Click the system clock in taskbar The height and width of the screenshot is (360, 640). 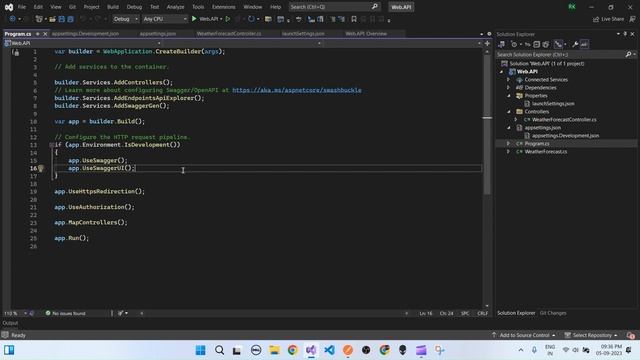609,350
